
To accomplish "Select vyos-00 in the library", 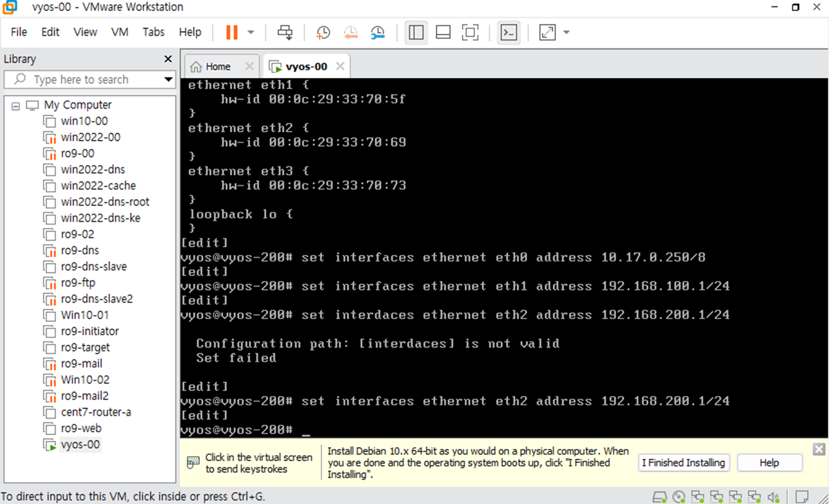I will [80, 444].
